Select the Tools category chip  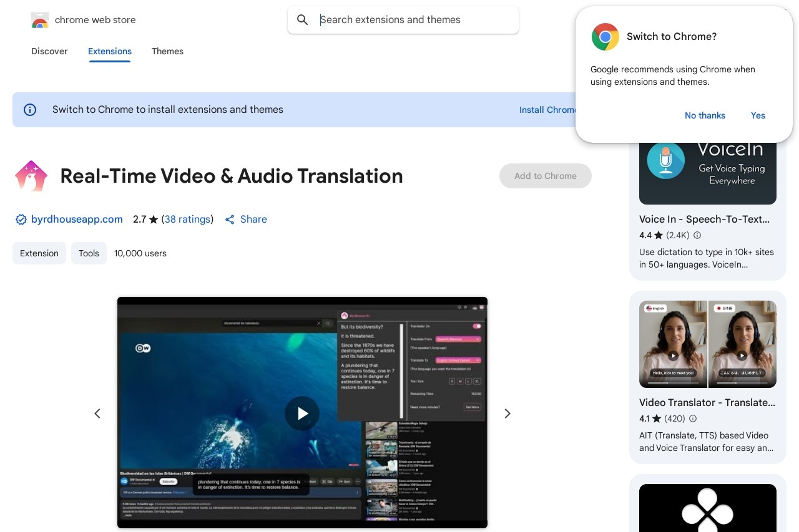(x=89, y=253)
